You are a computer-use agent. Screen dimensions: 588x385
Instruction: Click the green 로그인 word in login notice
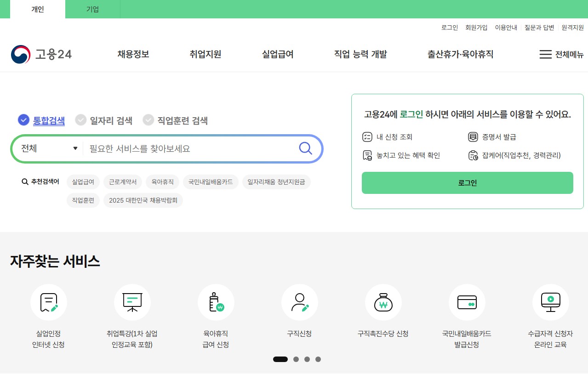click(411, 114)
